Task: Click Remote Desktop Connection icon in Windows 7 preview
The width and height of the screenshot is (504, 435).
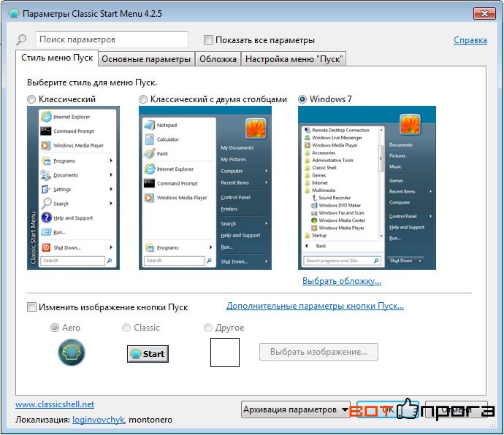Action: point(308,130)
